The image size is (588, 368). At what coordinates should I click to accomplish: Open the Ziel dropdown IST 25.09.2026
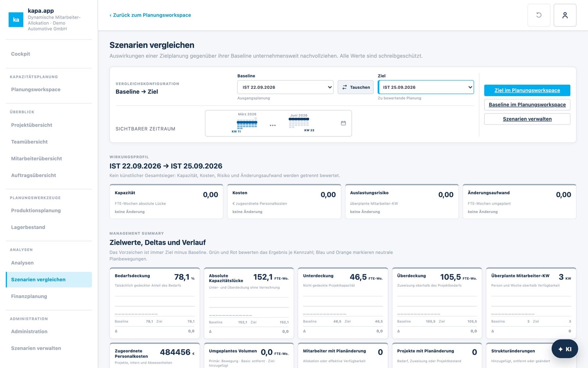(426, 87)
